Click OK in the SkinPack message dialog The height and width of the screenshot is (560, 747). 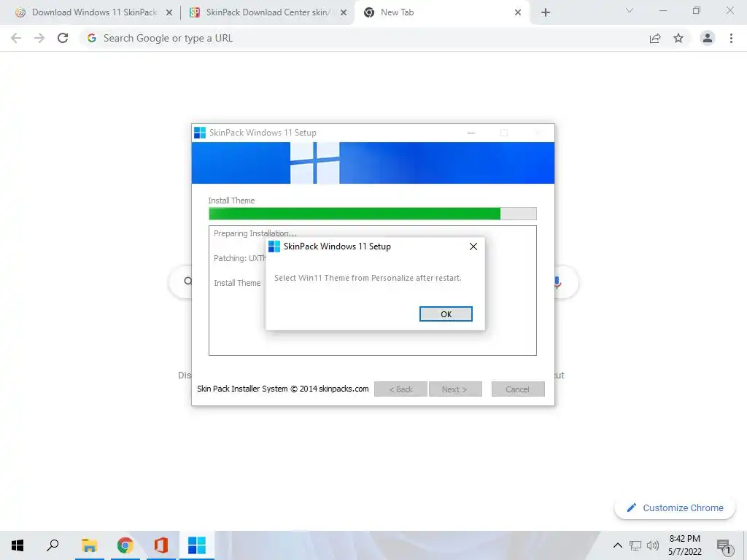coord(446,314)
